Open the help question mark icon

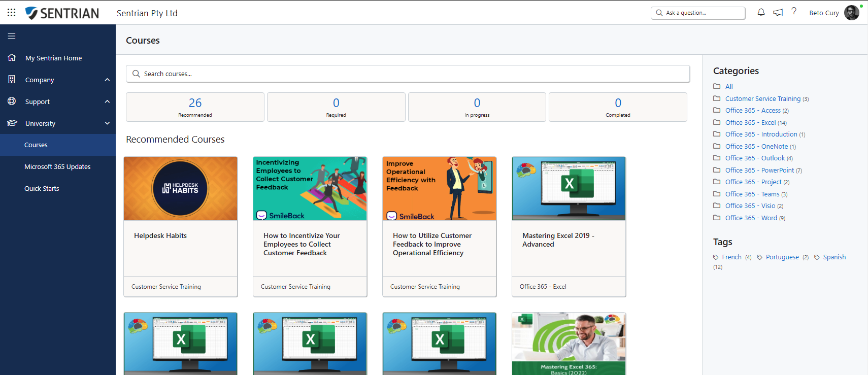pos(794,12)
